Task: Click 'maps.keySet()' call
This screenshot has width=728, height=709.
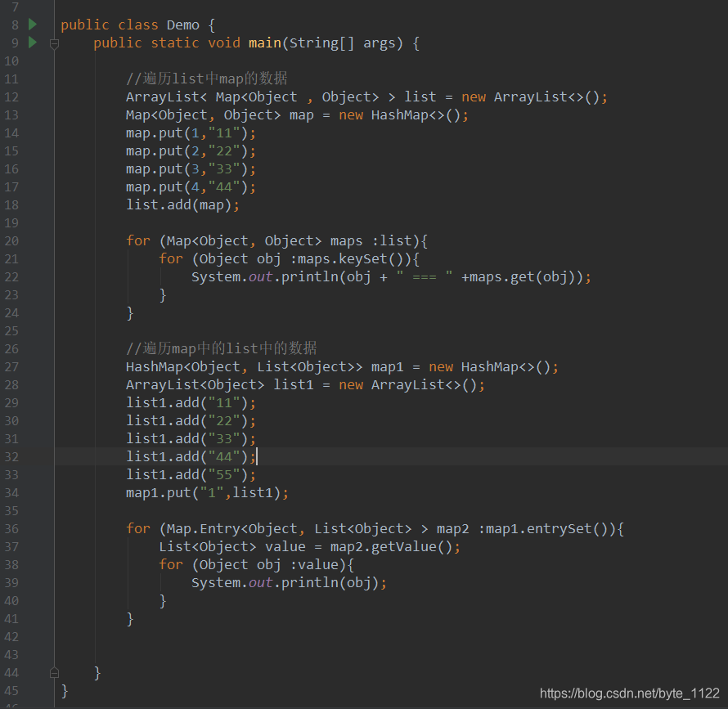Action: (x=354, y=259)
